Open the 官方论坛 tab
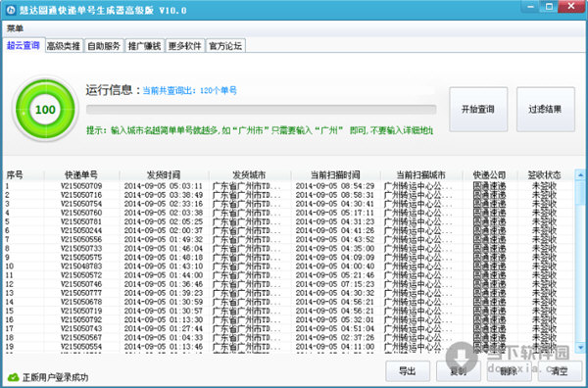 [x=225, y=46]
